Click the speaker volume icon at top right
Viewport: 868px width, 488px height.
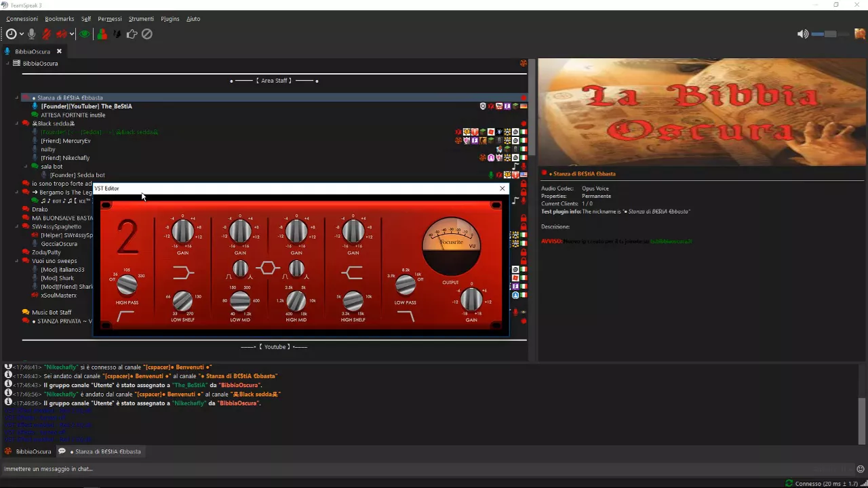[x=803, y=34]
